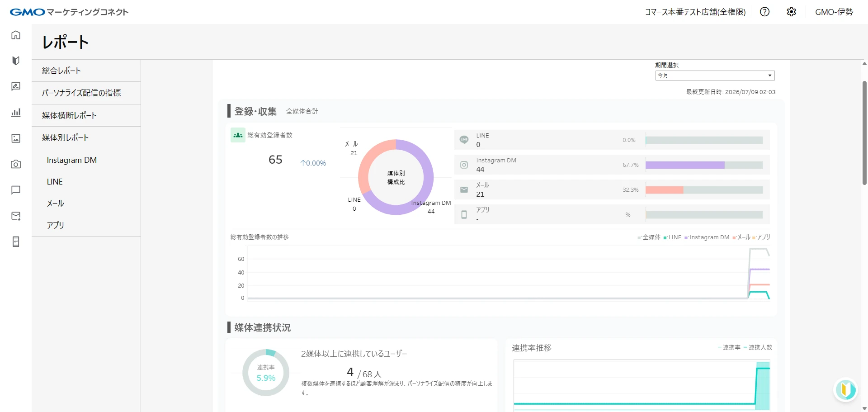Toggle Instagram DM legend entry

coord(707,237)
